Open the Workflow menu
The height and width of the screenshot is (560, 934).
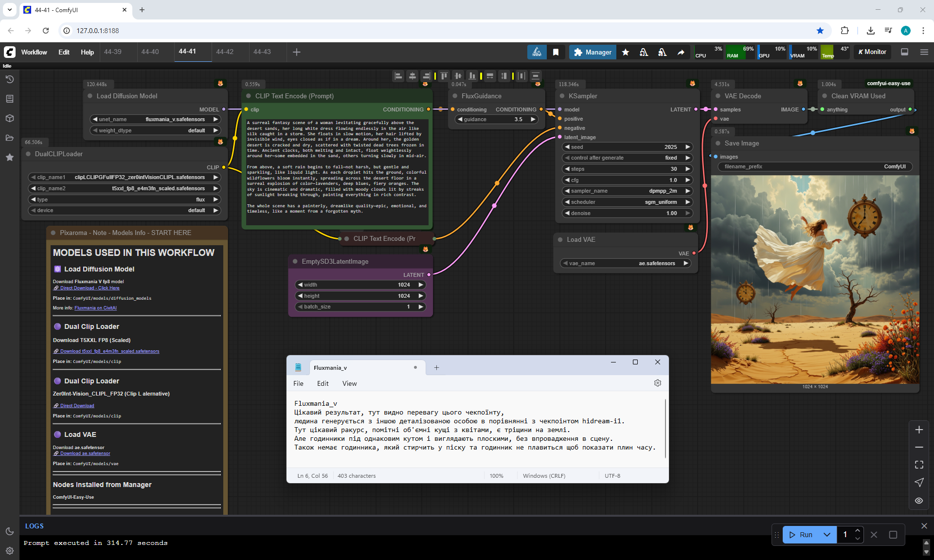click(x=34, y=52)
